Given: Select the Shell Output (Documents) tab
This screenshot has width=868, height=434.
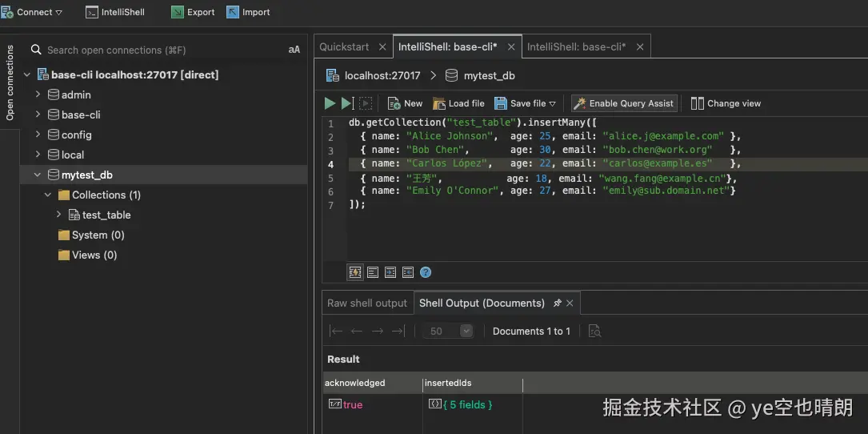Looking at the screenshot, I should 482,303.
